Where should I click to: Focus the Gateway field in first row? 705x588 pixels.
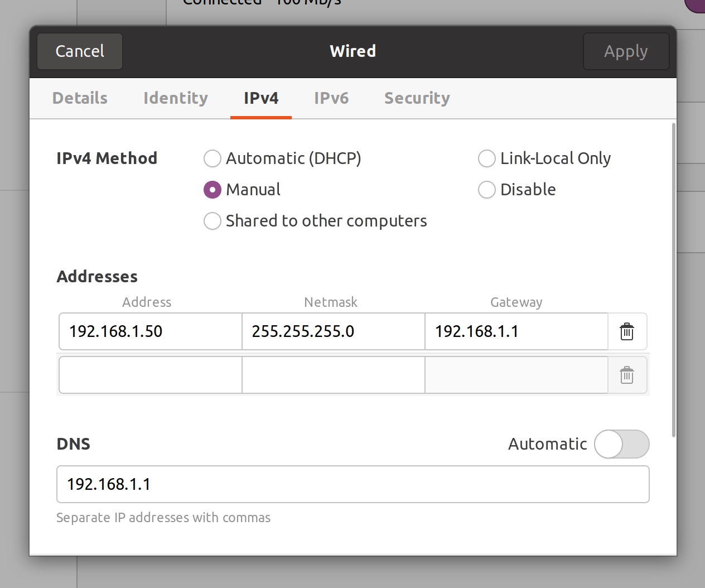coord(516,331)
